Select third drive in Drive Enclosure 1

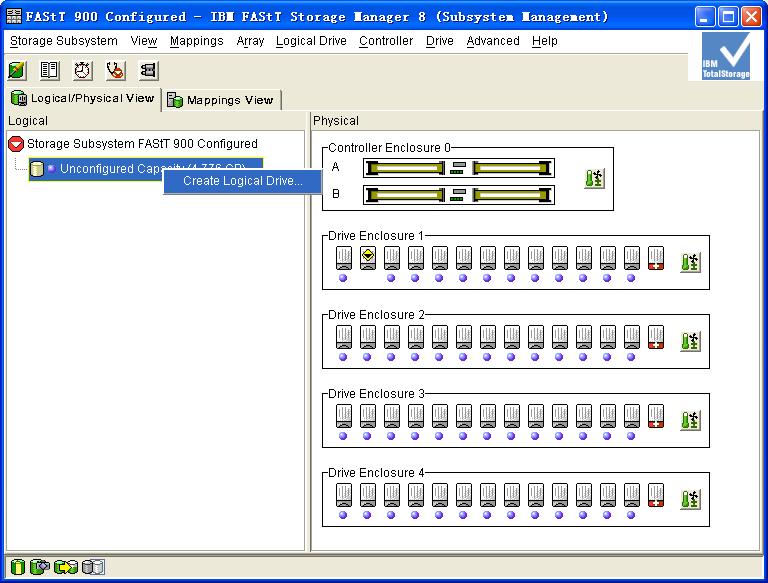[x=392, y=258]
